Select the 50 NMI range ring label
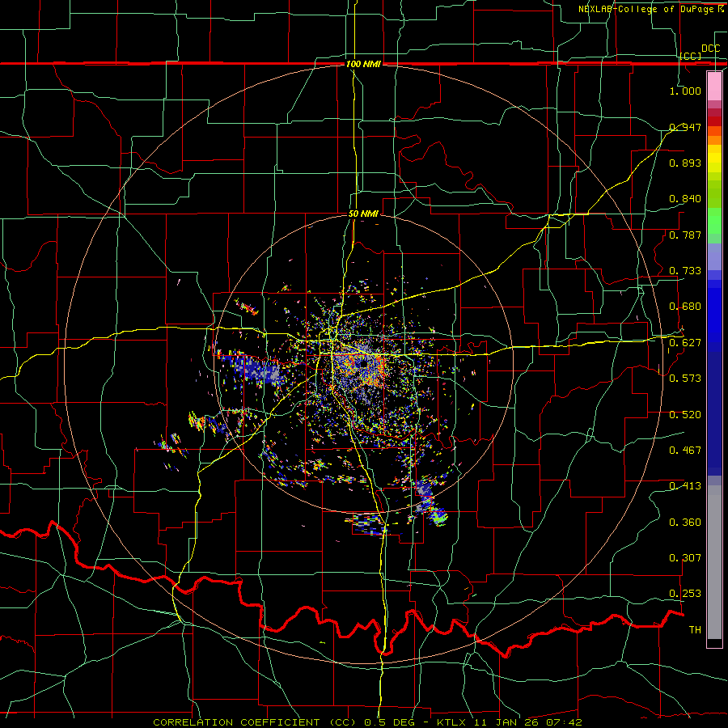728x728 pixels. (x=363, y=214)
